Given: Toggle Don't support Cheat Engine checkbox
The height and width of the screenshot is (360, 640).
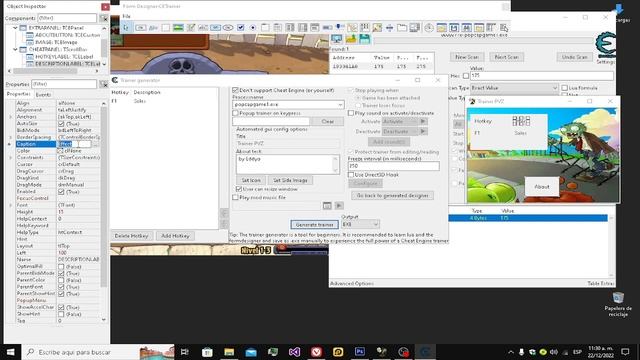Looking at the screenshot, I should (x=236, y=90).
